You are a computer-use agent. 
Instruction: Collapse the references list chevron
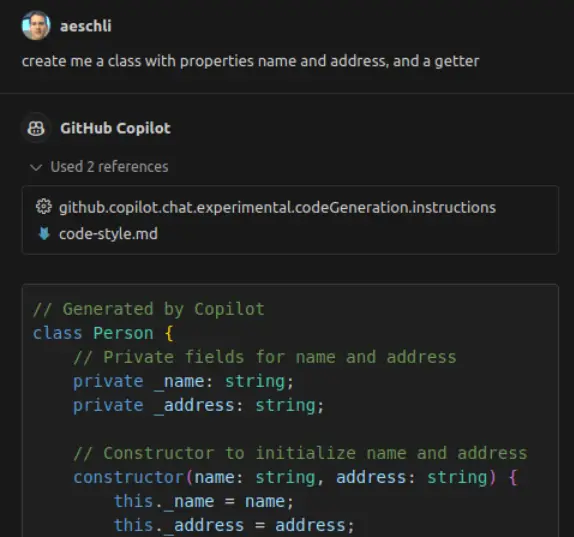point(36,167)
